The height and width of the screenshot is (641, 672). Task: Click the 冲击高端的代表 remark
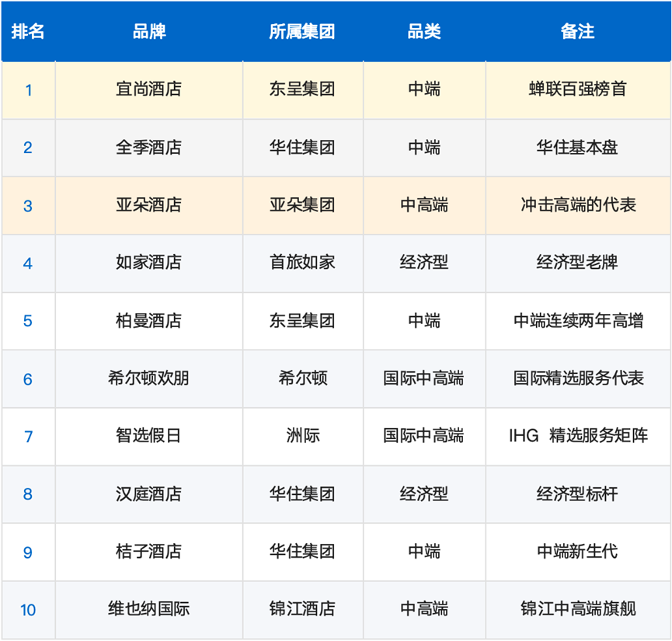point(578,205)
